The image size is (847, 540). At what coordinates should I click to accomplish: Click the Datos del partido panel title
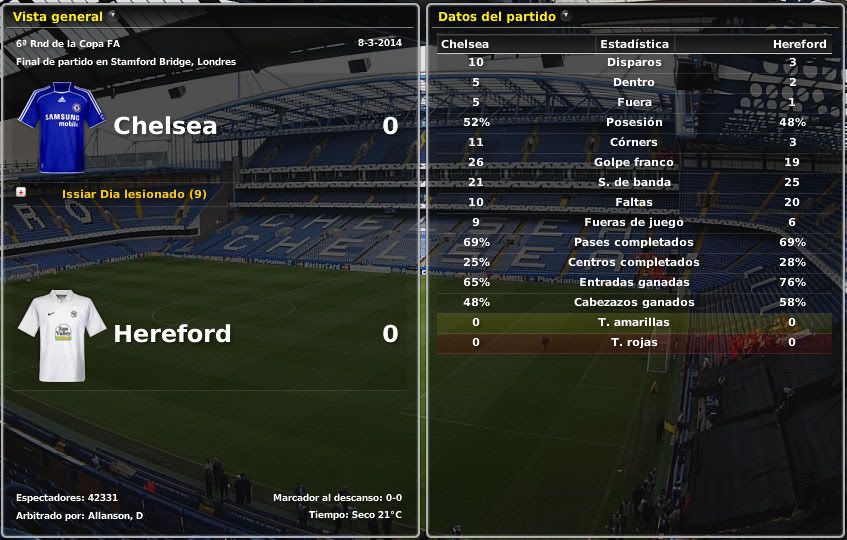pyautogui.click(x=496, y=17)
